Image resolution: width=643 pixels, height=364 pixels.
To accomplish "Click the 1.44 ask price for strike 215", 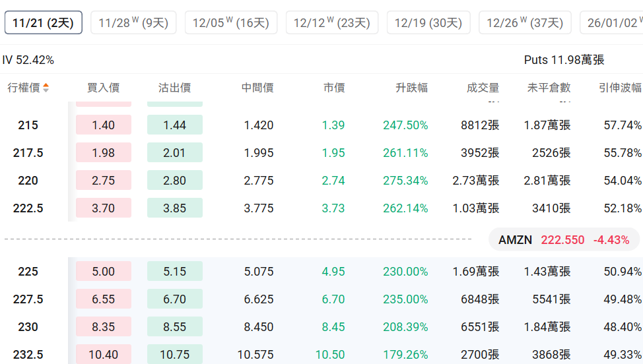I will (175, 125).
